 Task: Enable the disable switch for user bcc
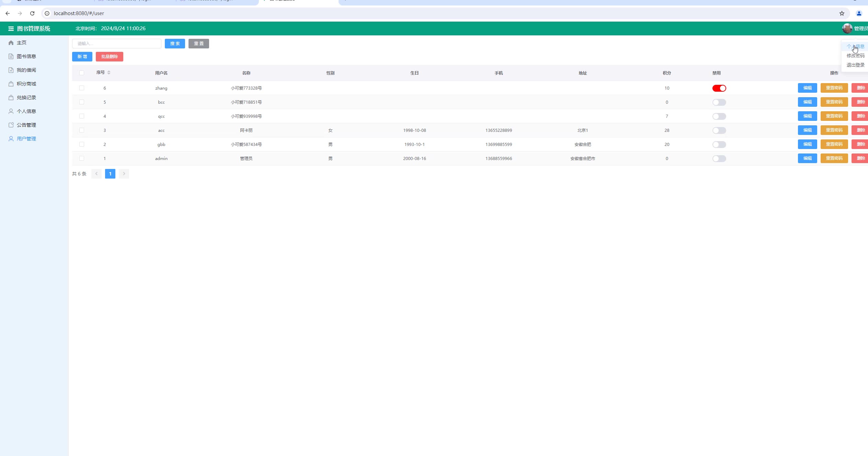click(x=719, y=102)
